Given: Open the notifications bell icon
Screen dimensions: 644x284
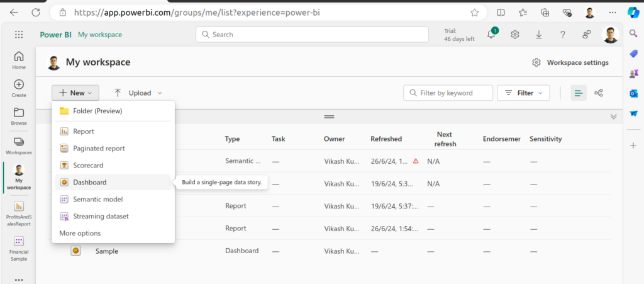Looking at the screenshot, I should click(491, 35).
